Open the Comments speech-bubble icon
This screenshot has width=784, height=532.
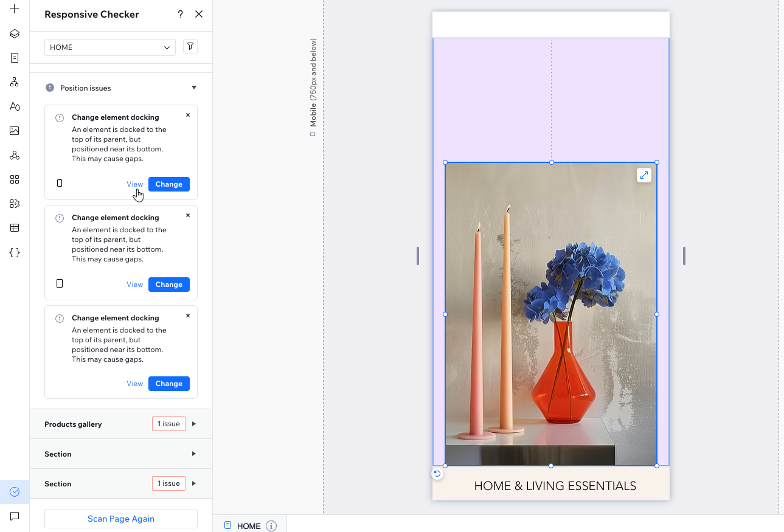tap(15, 516)
